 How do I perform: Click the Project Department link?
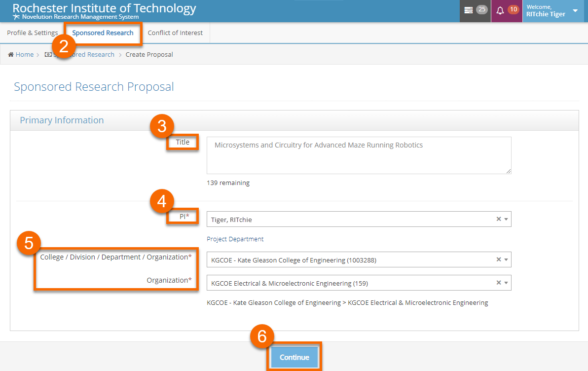tap(235, 239)
